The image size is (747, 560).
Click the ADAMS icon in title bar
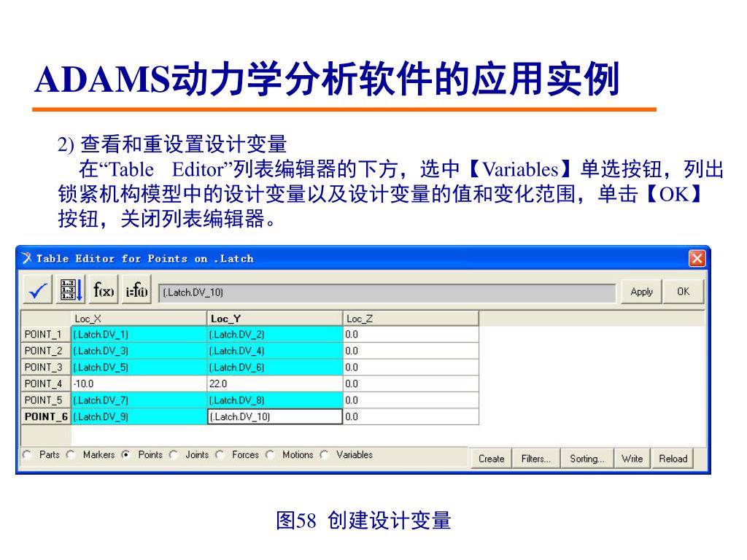pos(27,259)
